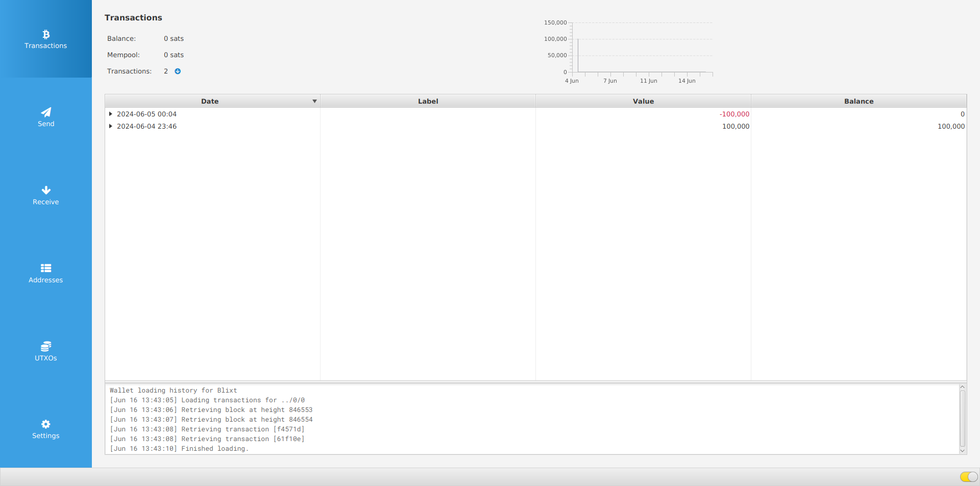Sort by the Label column header
Screen dimensions: 980x486
point(428,101)
